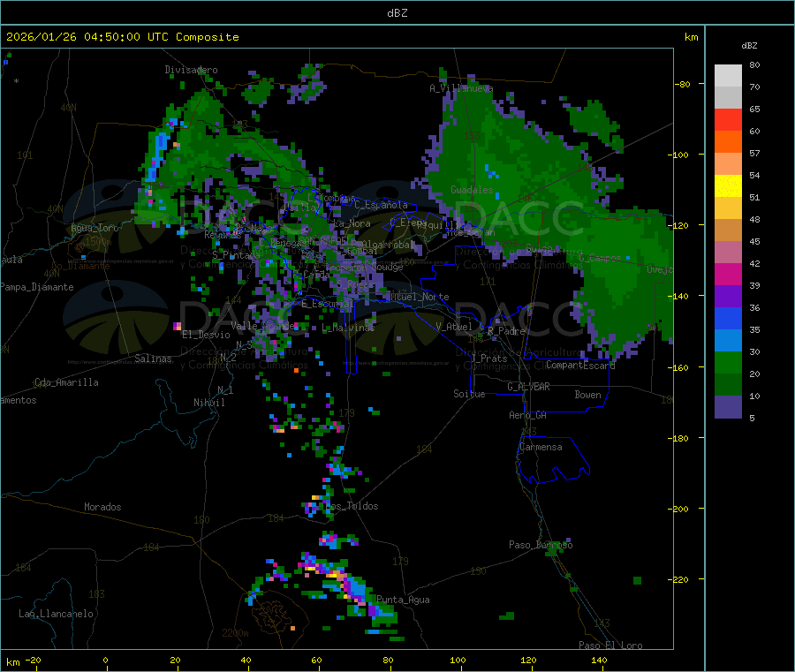Click the CompantEscard map label
Image resolution: width=795 pixels, height=672 pixels.
pos(580,365)
